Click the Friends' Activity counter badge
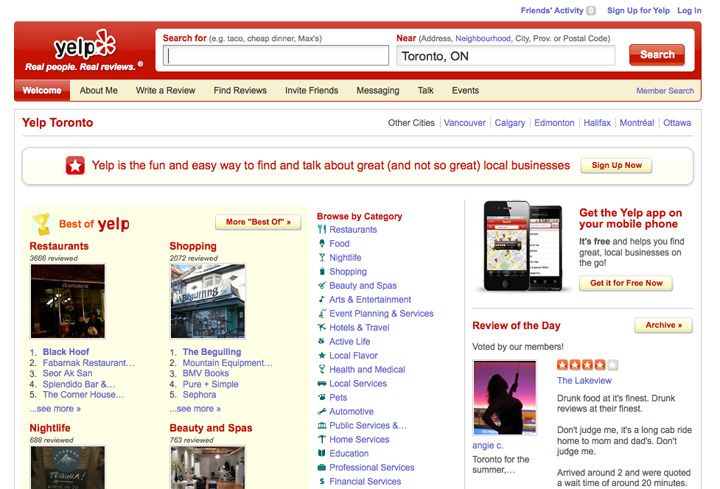Viewport: 720px width, 489px height. click(x=591, y=10)
